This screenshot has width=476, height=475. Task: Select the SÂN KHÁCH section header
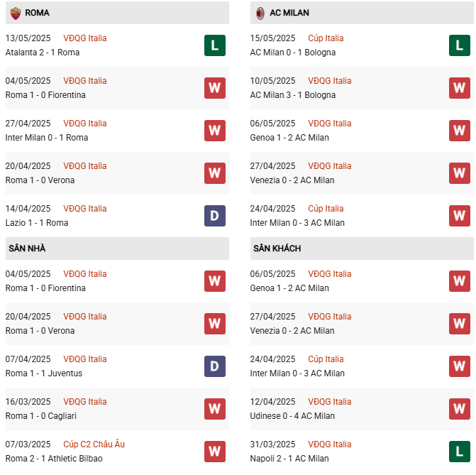277,249
